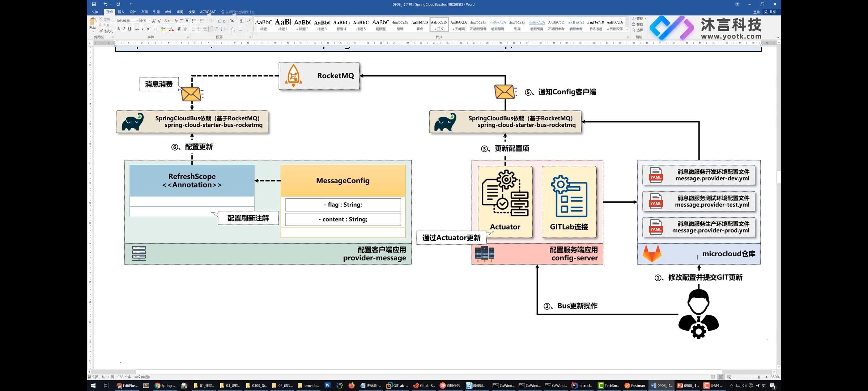The height and width of the screenshot is (391, 868).
Task: Click the 替换 (Replace) button
Action: [638, 24]
